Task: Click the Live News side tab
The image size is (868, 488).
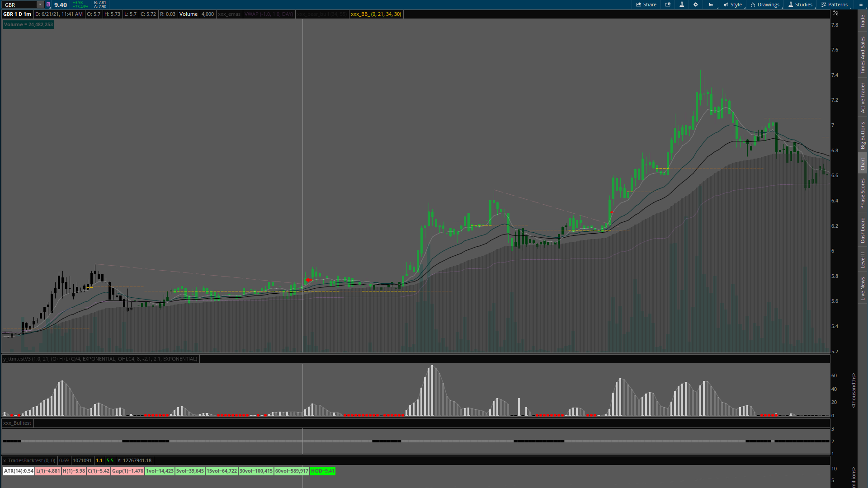Action: point(863,289)
